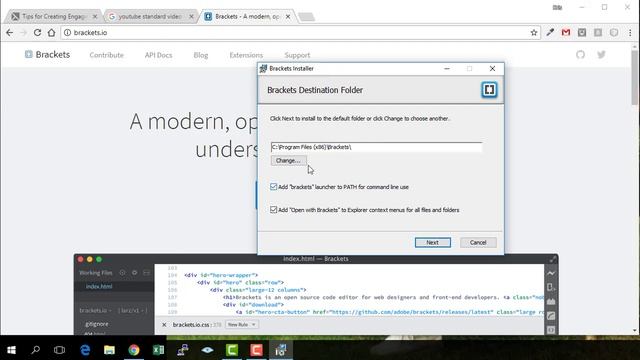
Task: Open the green Camtasia taskbar icon
Action: coord(232,350)
